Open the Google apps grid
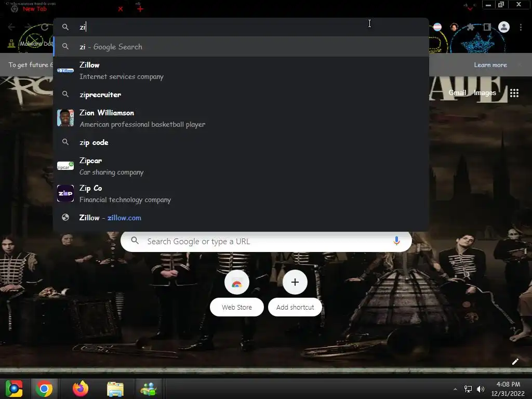The height and width of the screenshot is (399, 532). tap(514, 92)
